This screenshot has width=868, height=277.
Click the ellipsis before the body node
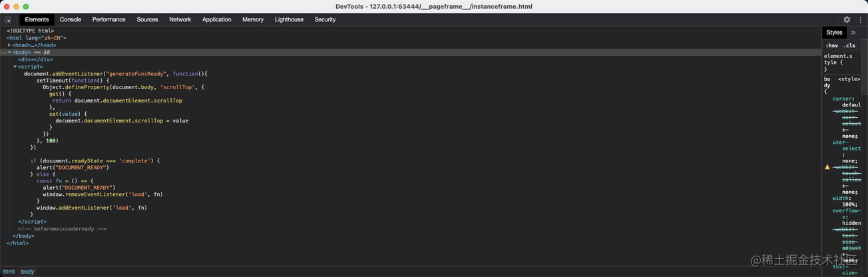pyautogui.click(x=3, y=52)
